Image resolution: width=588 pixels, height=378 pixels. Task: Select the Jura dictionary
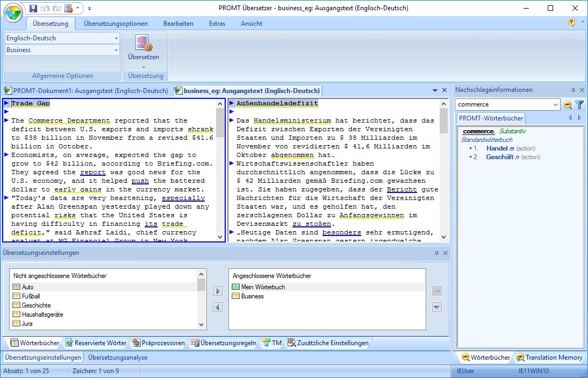point(104,323)
